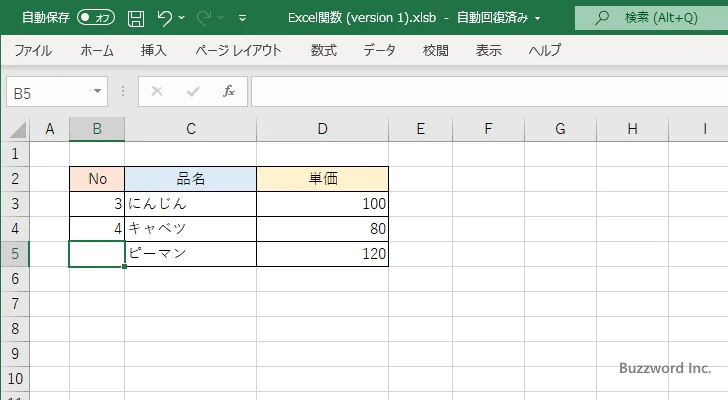
Task: Click the Save icon in title bar
Action: 136,18
